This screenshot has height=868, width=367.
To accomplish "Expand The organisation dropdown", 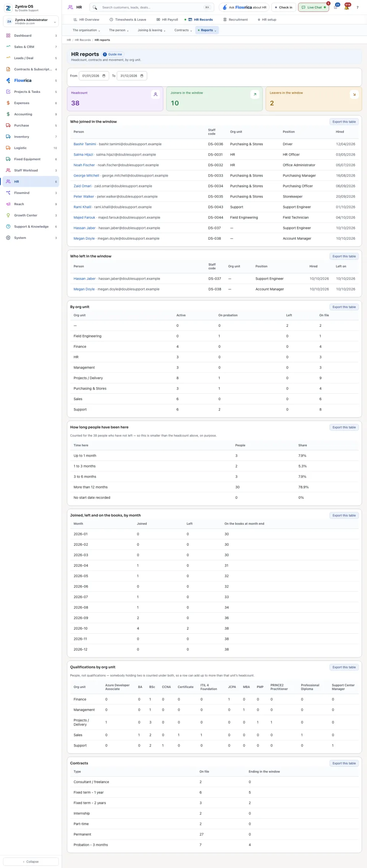I will (86, 30).
